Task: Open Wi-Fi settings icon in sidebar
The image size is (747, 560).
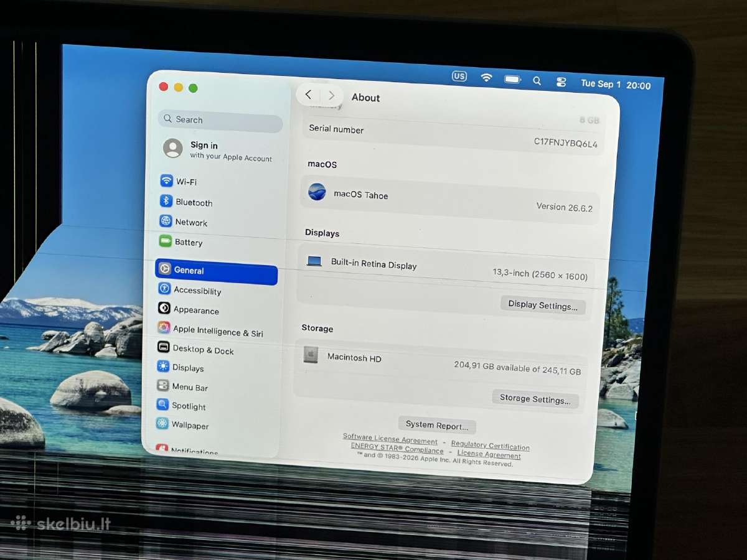Action: 166,181
